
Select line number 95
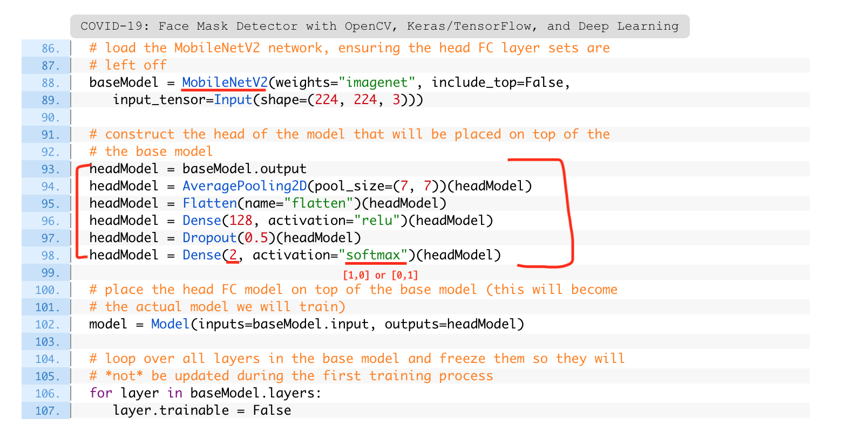click(x=51, y=204)
